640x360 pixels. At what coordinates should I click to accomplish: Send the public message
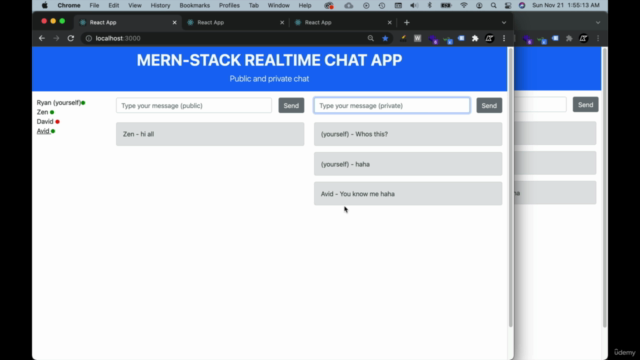[291, 106]
